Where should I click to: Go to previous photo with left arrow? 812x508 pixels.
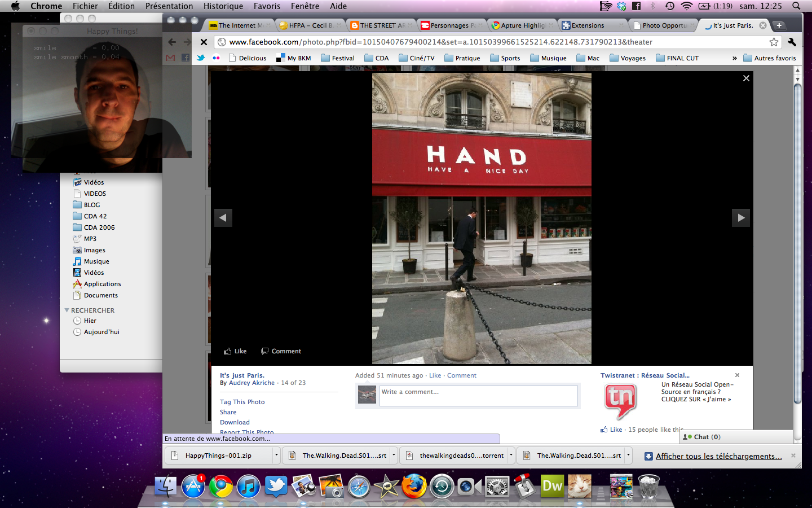[x=223, y=217]
